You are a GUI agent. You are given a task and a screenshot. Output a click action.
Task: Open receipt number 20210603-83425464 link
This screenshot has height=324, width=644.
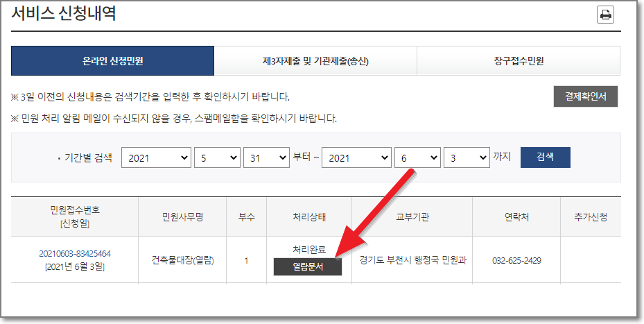tap(75, 253)
